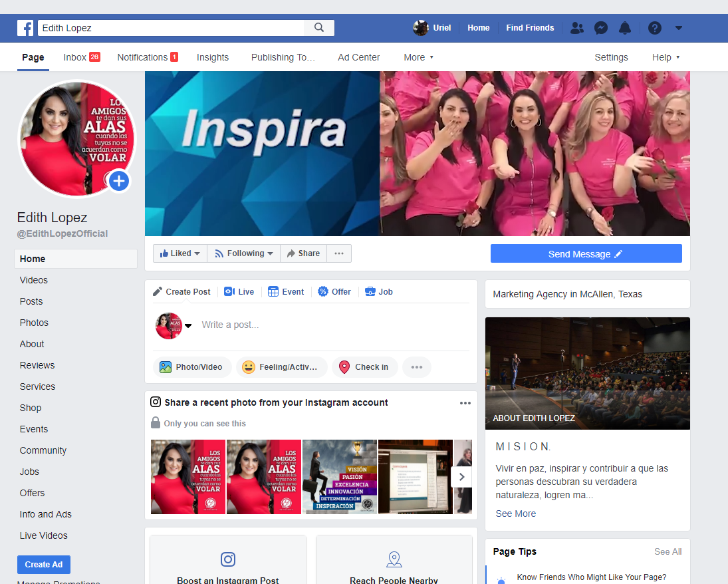Click See All in Page Tips
This screenshot has width=728, height=584.
coord(668,551)
